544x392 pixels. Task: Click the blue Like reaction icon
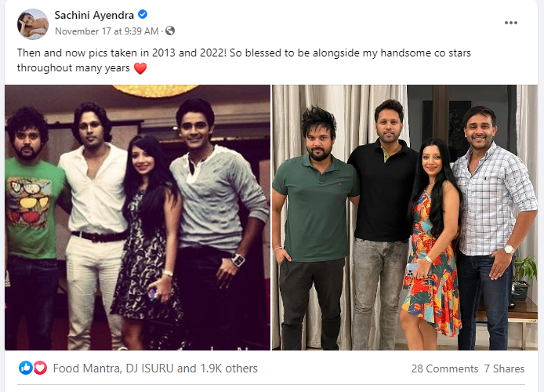point(26,368)
